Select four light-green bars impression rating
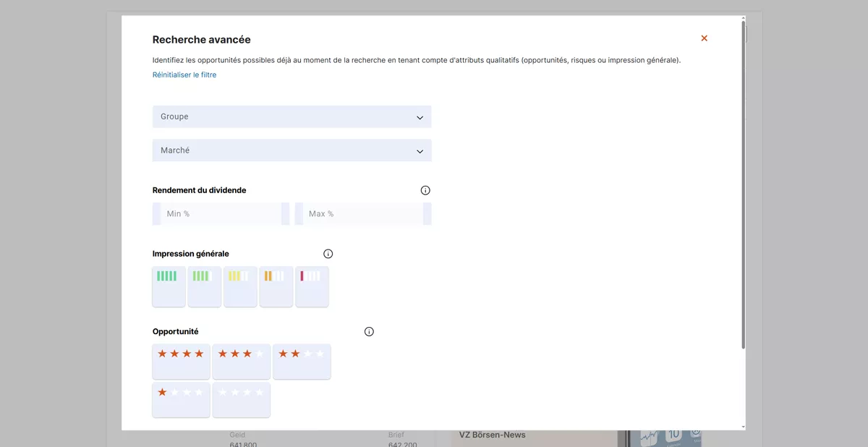 (205, 286)
